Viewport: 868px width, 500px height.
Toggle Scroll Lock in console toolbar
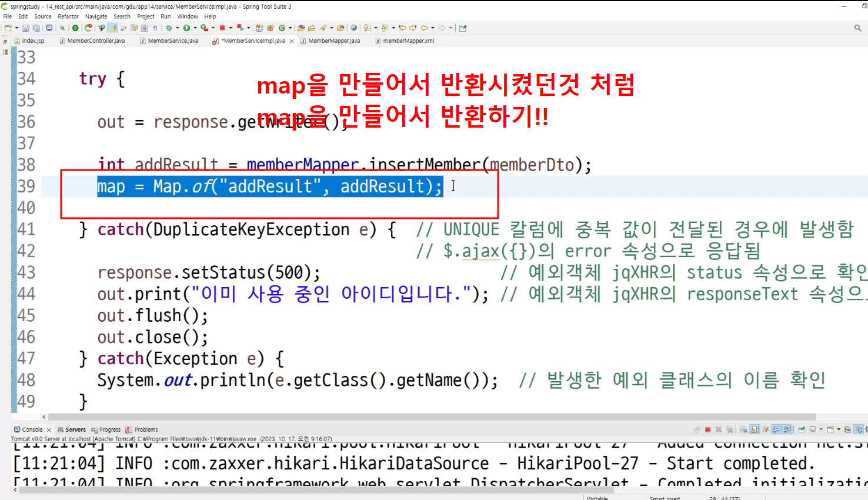point(755,429)
